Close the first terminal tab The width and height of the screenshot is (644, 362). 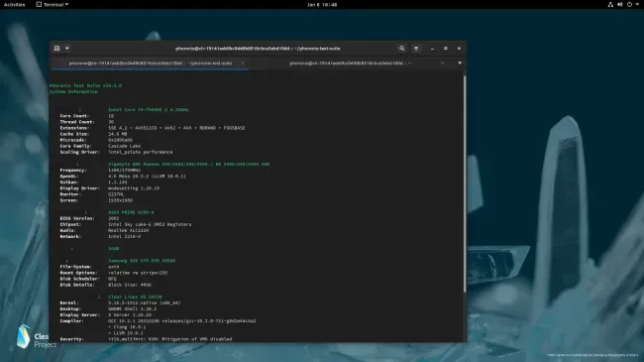pos(243,63)
